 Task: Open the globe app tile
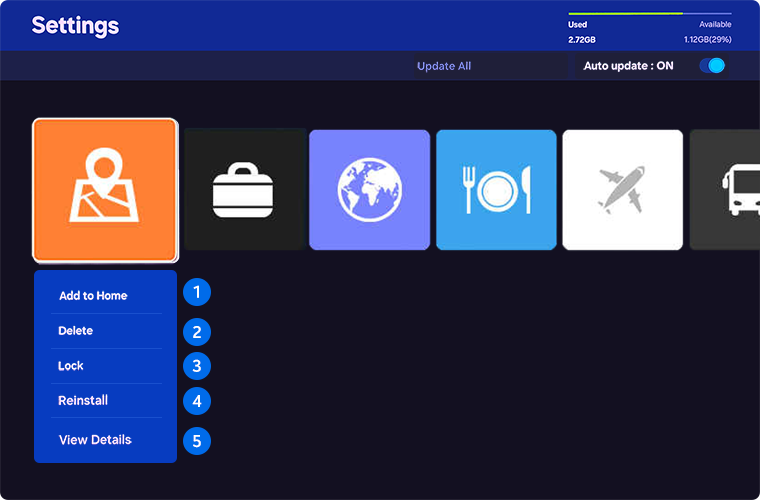click(x=370, y=190)
